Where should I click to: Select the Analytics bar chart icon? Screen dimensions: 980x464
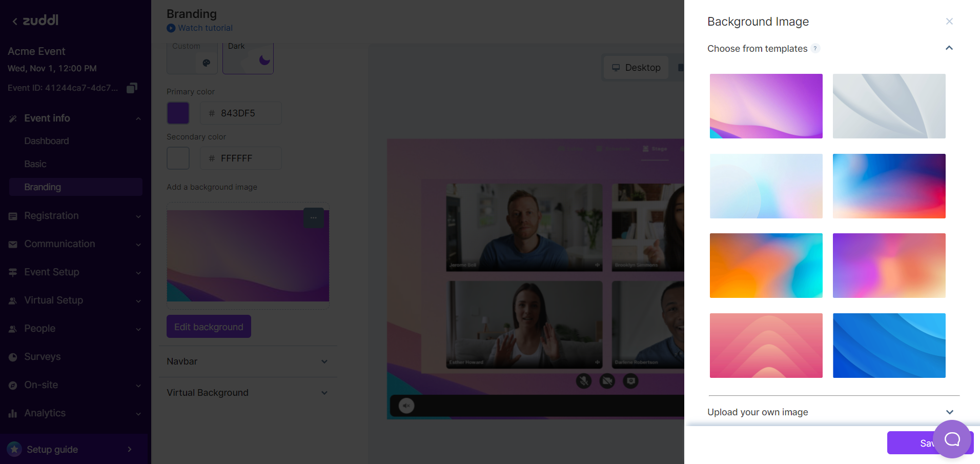[13, 413]
